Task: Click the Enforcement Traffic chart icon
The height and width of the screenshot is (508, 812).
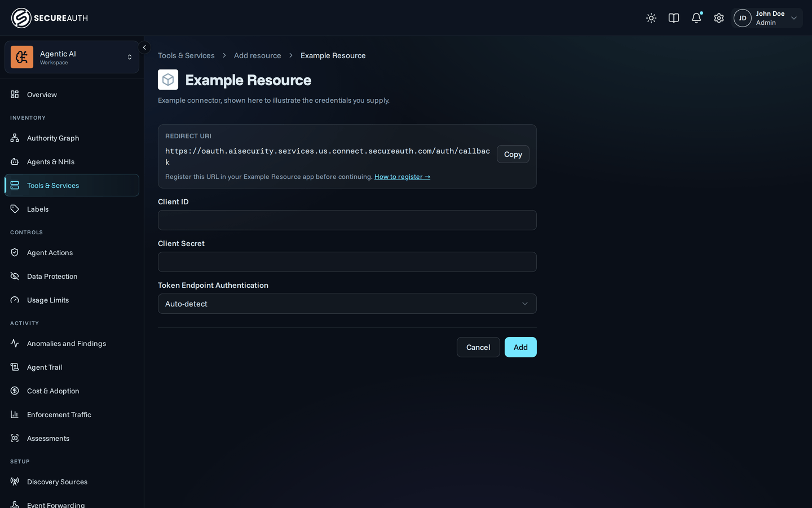Action: click(x=15, y=414)
